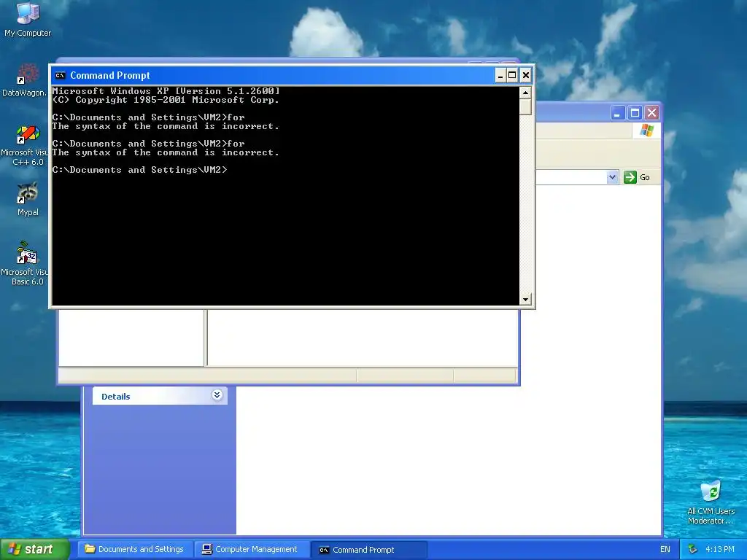Click the Copyright 1985-2001 Microsoft Corp line
This screenshot has width=747, height=560.
166,100
